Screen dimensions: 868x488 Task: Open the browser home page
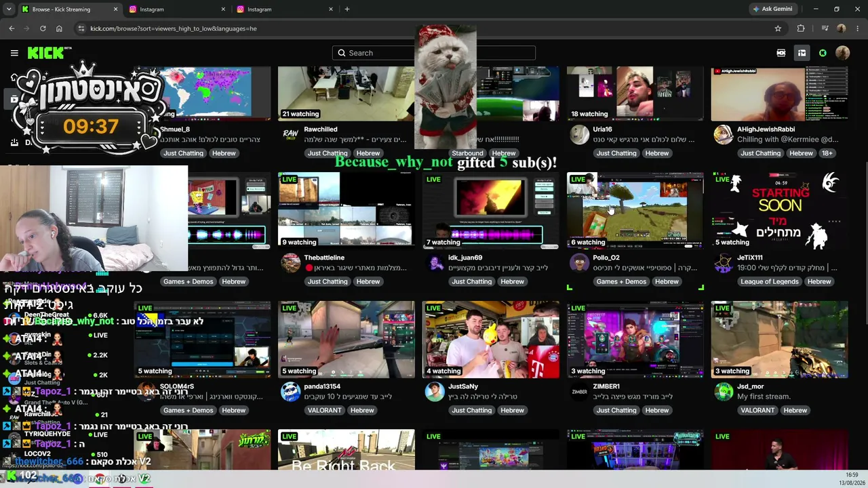[59, 28]
